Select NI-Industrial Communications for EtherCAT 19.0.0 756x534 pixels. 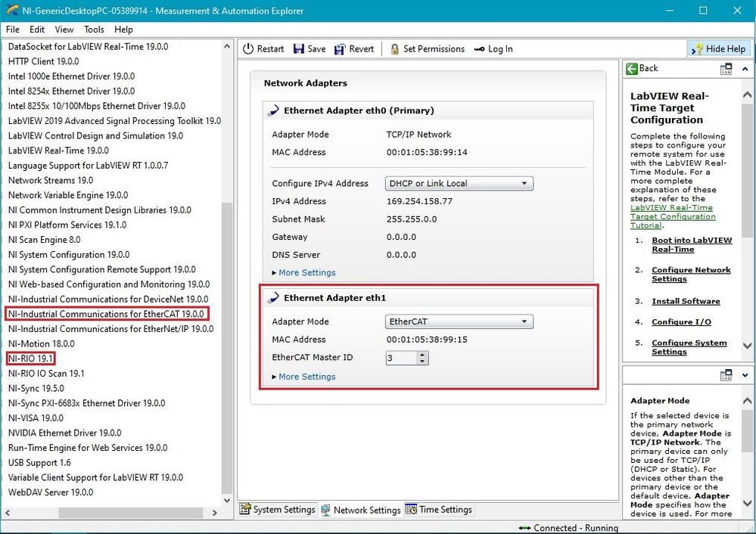(106, 314)
